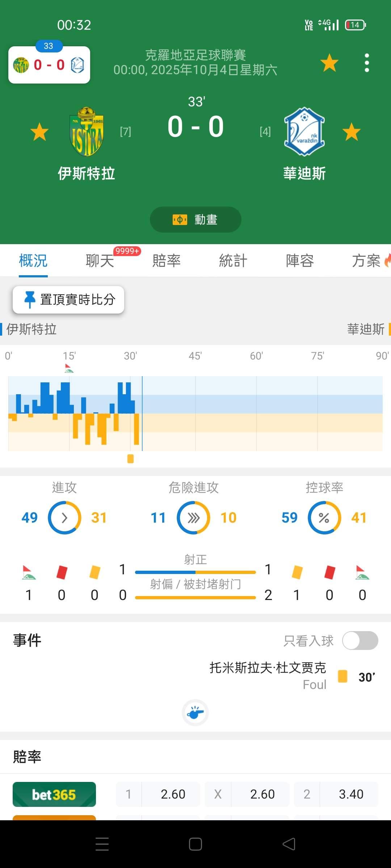Tap the favorite star beside the overflow menu
Image resolution: width=391 pixels, height=868 pixels.
click(x=329, y=63)
